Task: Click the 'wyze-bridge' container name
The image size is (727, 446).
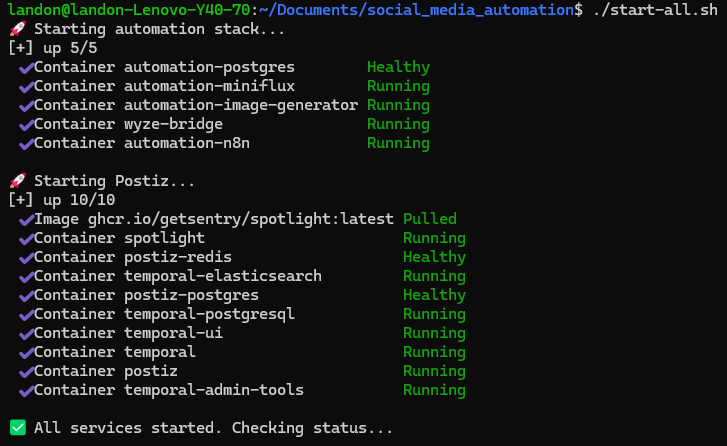Action: [173, 125]
